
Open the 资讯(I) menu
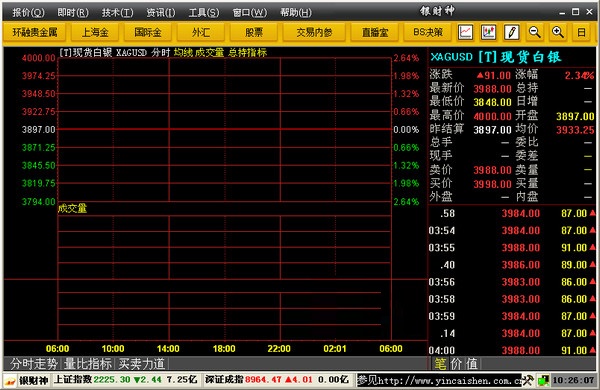(x=161, y=13)
